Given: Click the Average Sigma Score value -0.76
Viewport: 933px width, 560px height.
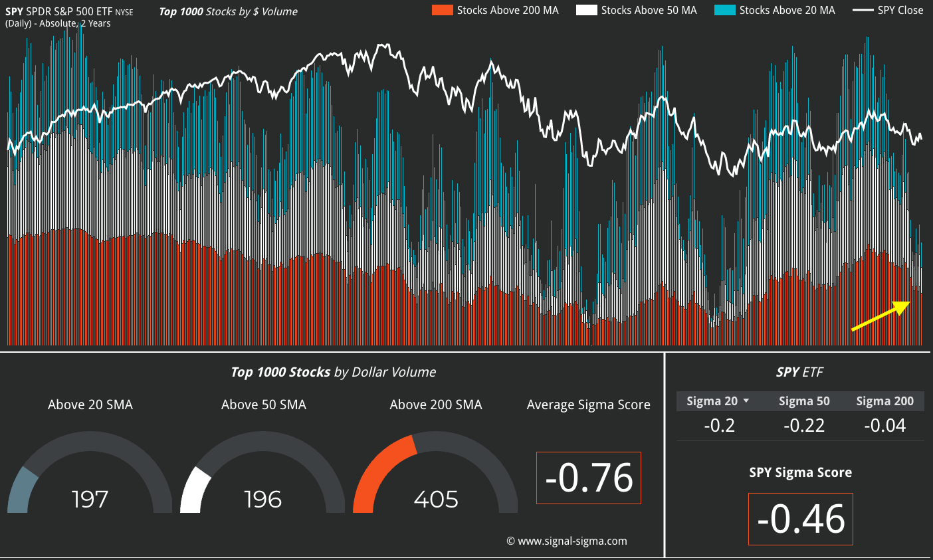Looking at the screenshot, I should point(589,478).
